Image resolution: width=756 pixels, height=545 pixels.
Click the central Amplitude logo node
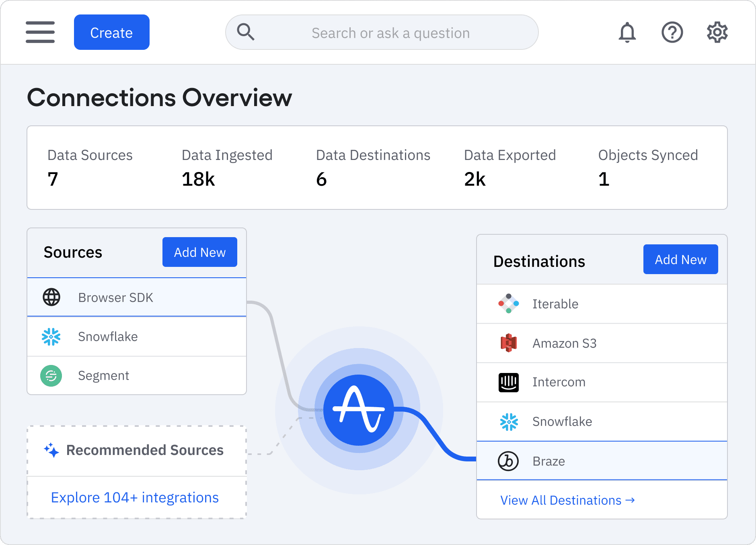click(x=359, y=410)
